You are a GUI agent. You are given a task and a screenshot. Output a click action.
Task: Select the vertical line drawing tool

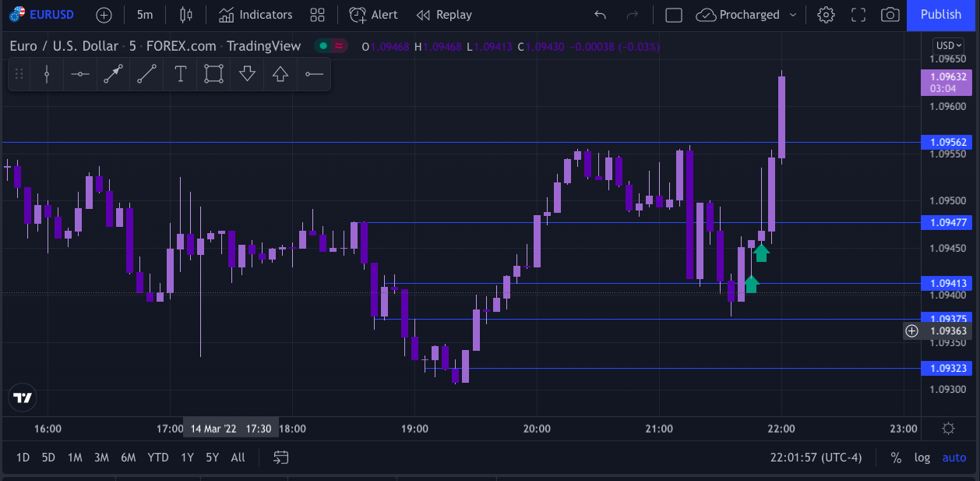(48, 74)
